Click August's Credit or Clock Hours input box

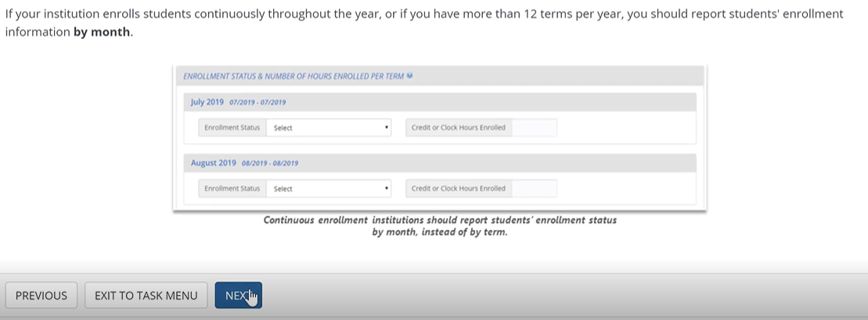click(535, 189)
